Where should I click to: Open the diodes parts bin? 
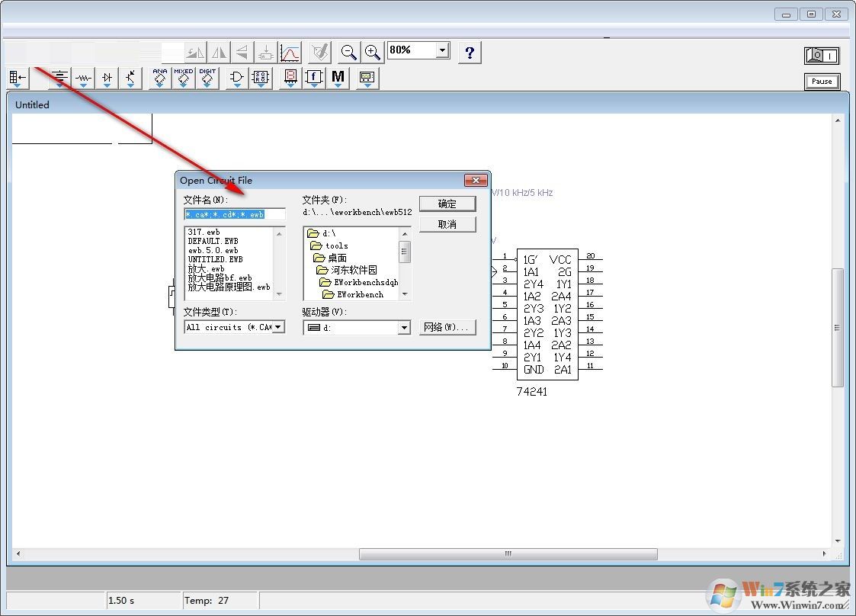(107, 78)
